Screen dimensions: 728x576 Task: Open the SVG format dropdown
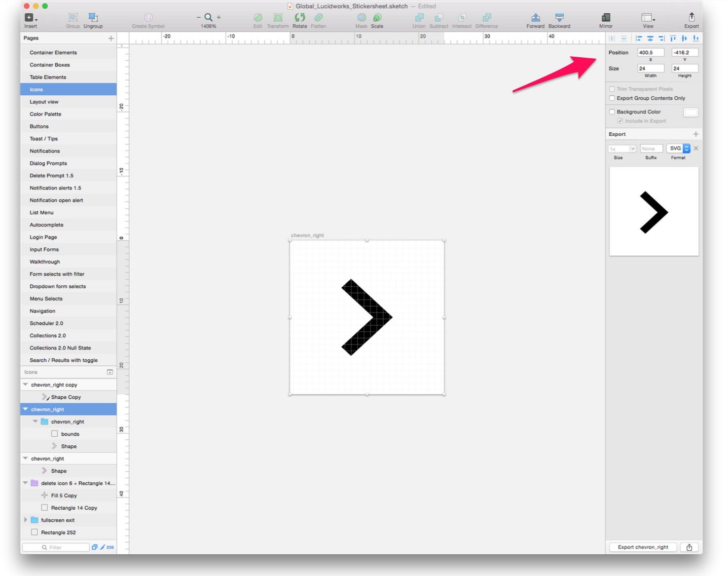click(678, 148)
